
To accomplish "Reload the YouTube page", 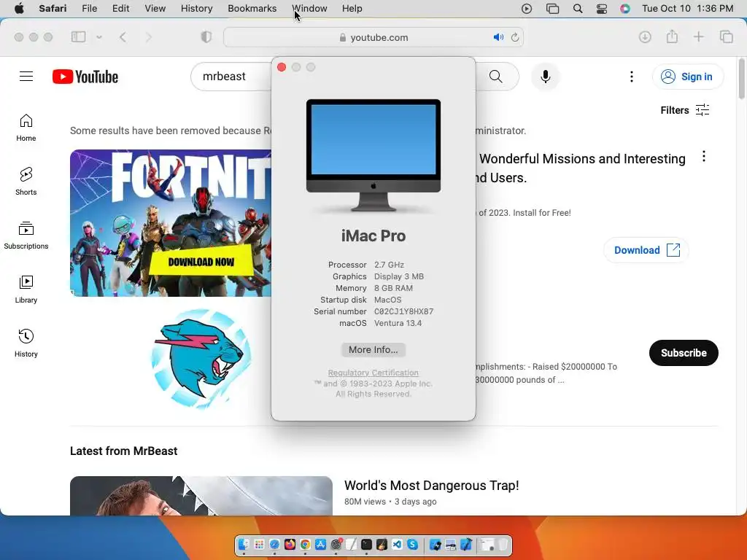I will point(515,37).
